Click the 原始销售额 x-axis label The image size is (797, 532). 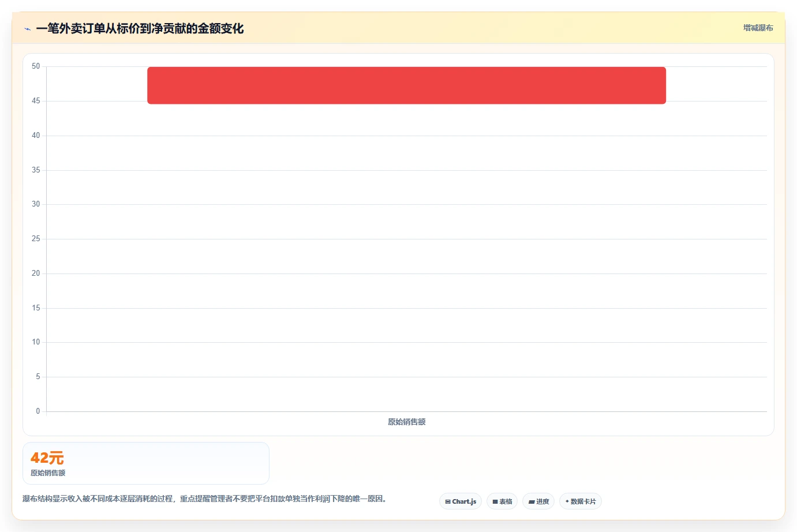(406, 422)
